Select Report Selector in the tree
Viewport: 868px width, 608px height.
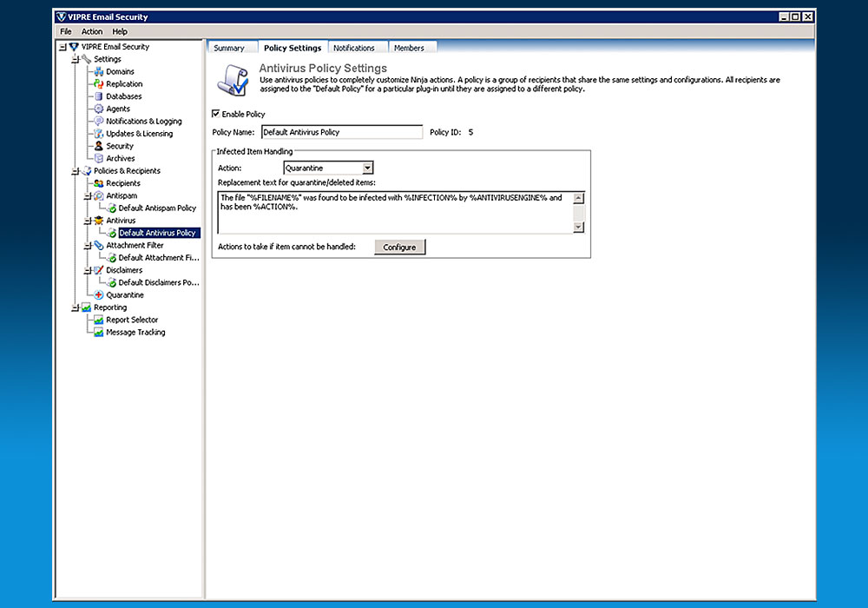[132, 320]
